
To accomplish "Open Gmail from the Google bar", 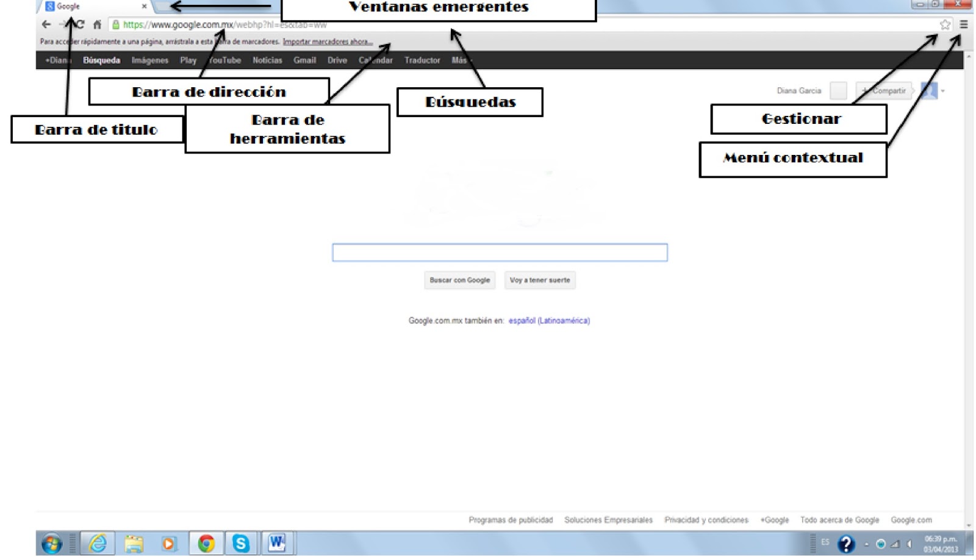I will pyautogui.click(x=304, y=60).
